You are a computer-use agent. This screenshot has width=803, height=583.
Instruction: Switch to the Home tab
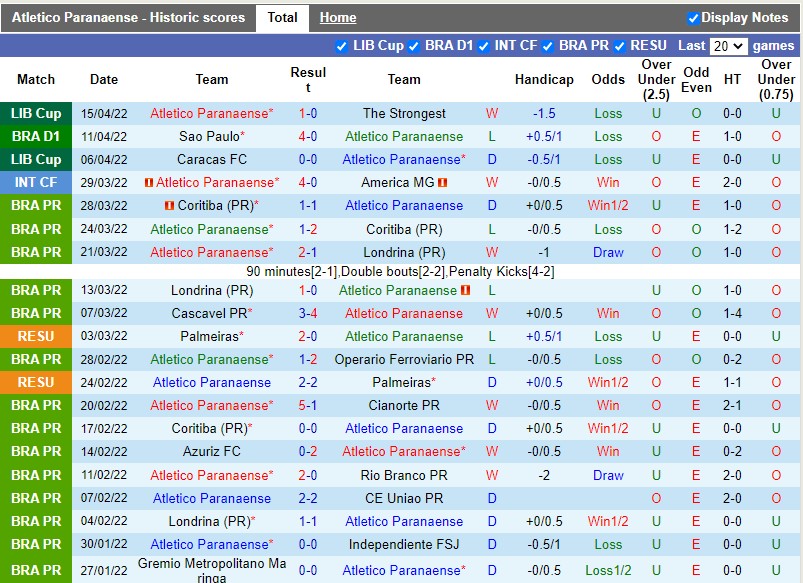point(337,17)
